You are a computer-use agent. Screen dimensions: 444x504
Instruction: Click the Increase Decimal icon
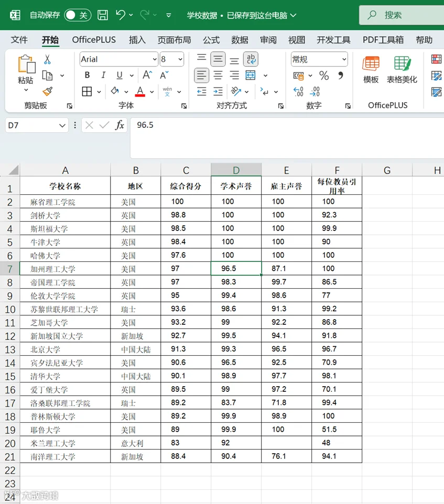point(298,92)
